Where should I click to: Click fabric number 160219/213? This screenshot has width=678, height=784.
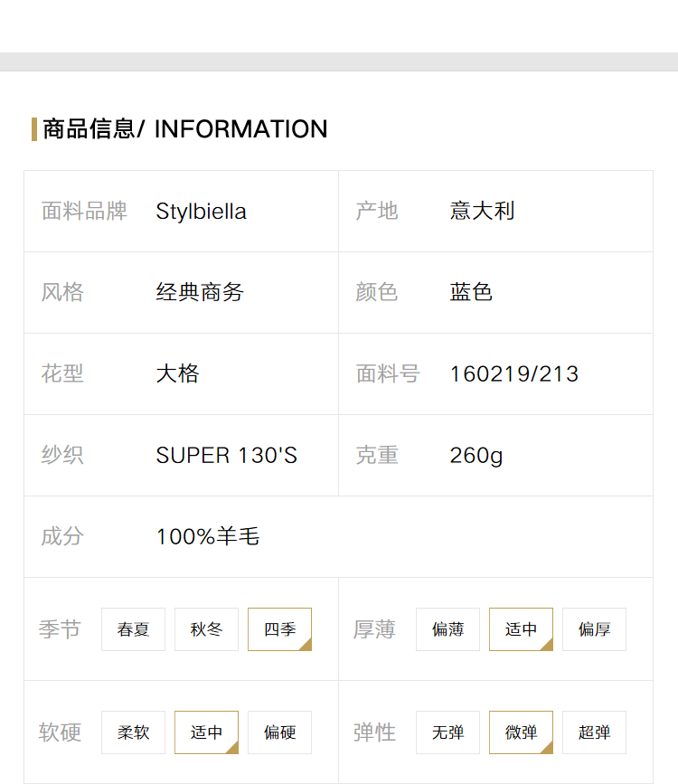[514, 374]
